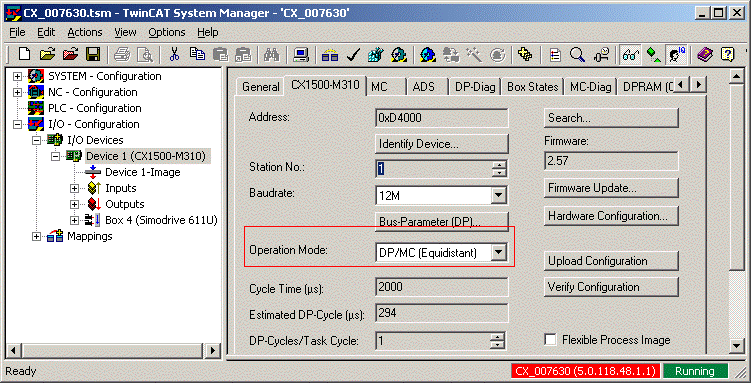The width and height of the screenshot is (751, 383).
Task: Click inside the Station No. input field
Action: (434, 169)
